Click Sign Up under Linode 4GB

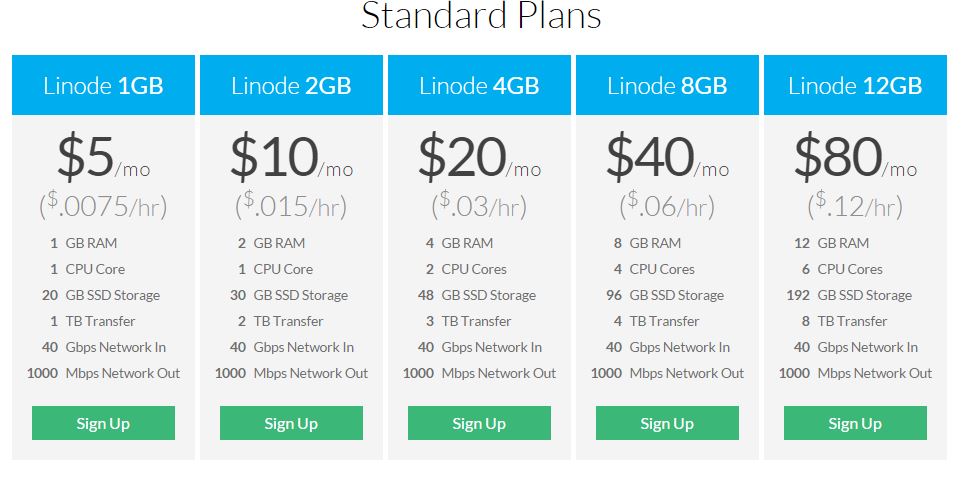click(x=479, y=423)
